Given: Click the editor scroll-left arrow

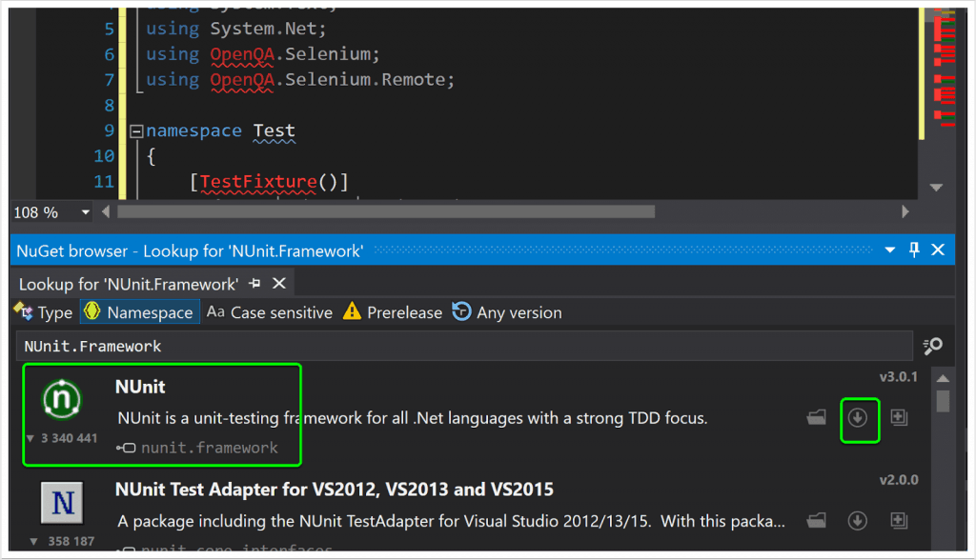Looking at the screenshot, I should tap(106, 212).
